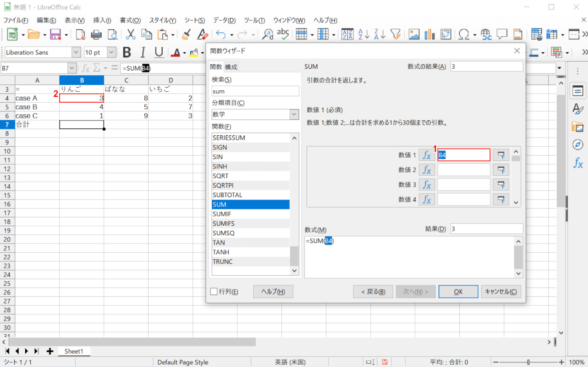Toggle Bold formatting
The image size is (588, 367).
pos(127,52)
